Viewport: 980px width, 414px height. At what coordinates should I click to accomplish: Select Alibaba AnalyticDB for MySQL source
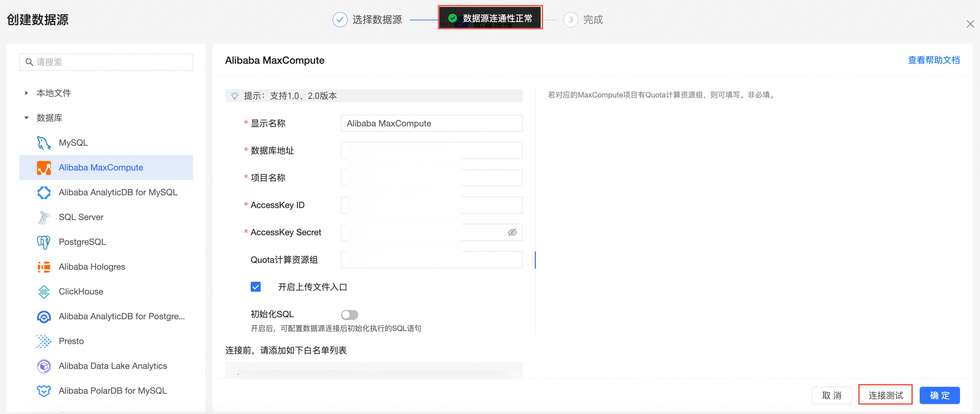click(x=118, y=193)
